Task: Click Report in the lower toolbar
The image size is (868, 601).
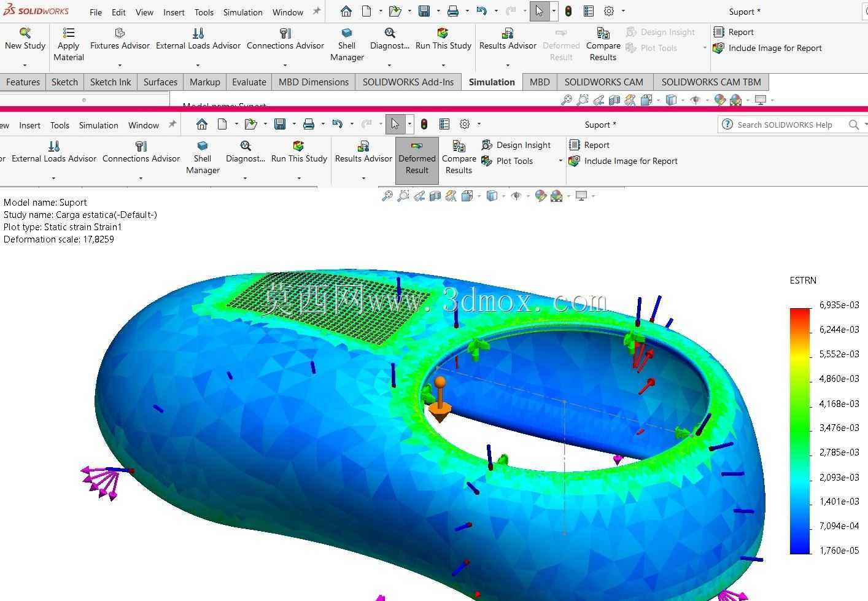Action: click(589, 145)
